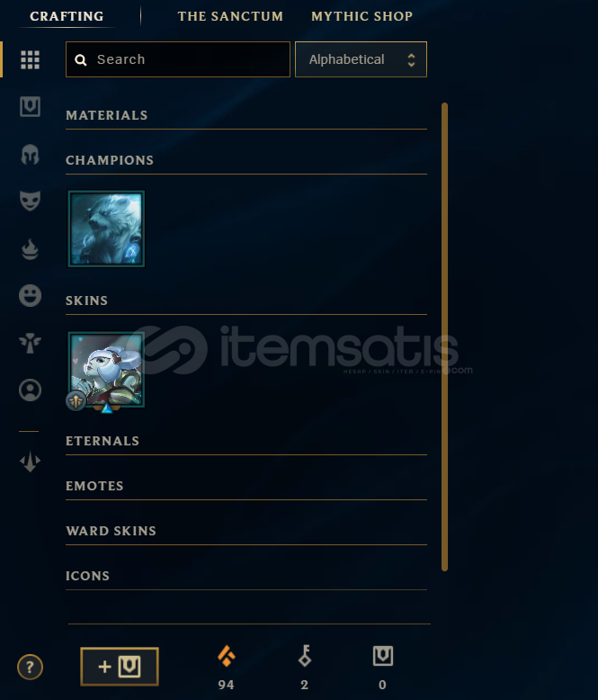
Task: Switch to the Mythic Shop tab
Action: coord(361,16)
